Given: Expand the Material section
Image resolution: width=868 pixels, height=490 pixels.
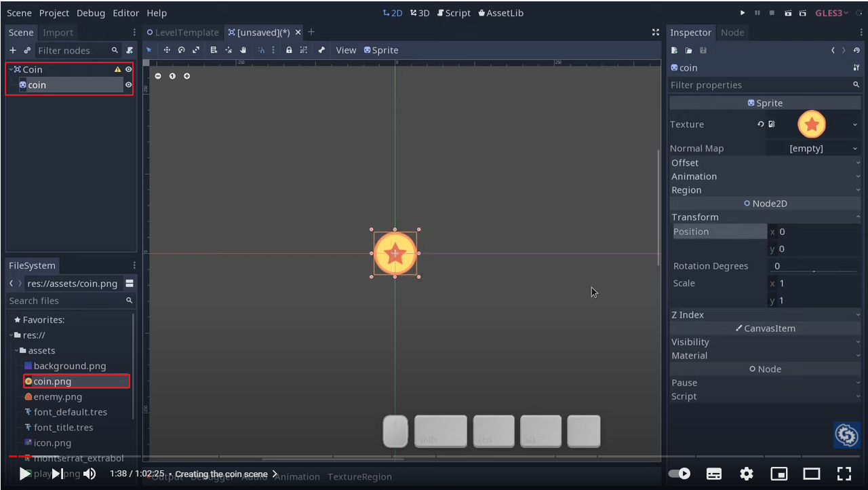Looking at the screenshot, I should 765,356.
